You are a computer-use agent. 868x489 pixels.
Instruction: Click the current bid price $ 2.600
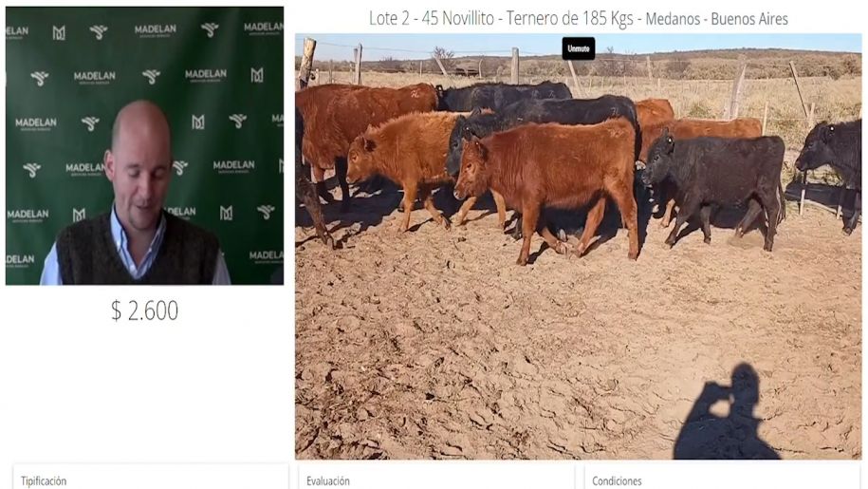[x=144, y=310]
